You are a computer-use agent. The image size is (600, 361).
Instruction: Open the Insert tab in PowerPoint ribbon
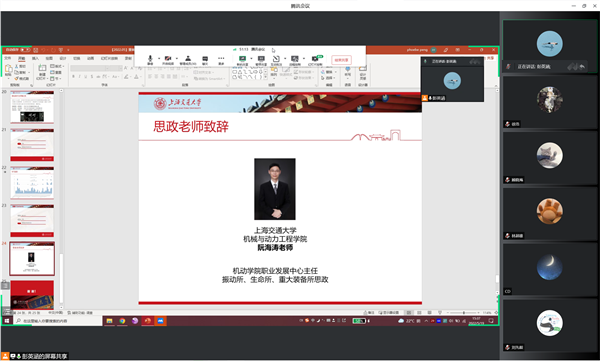35,58
